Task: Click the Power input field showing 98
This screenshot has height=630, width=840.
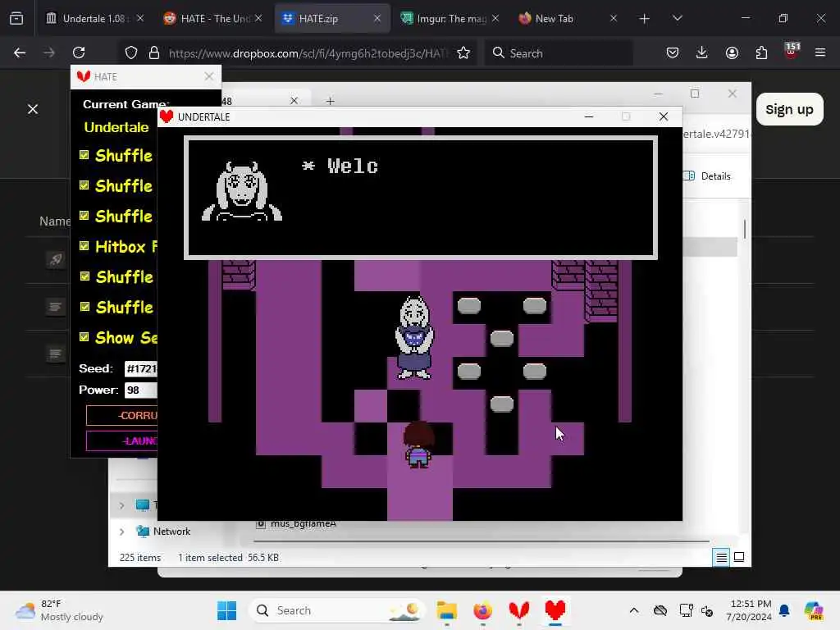Action: (x=141, y=390)
